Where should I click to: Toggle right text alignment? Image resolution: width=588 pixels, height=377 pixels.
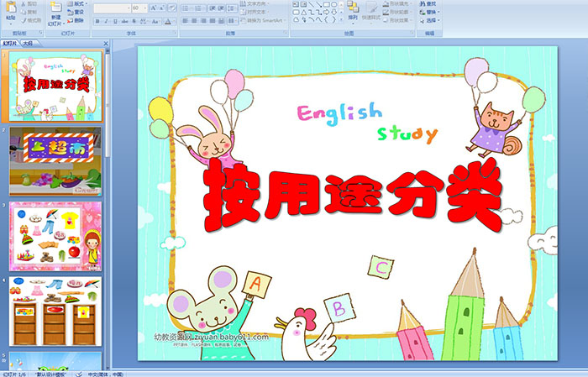click(203, 21)
